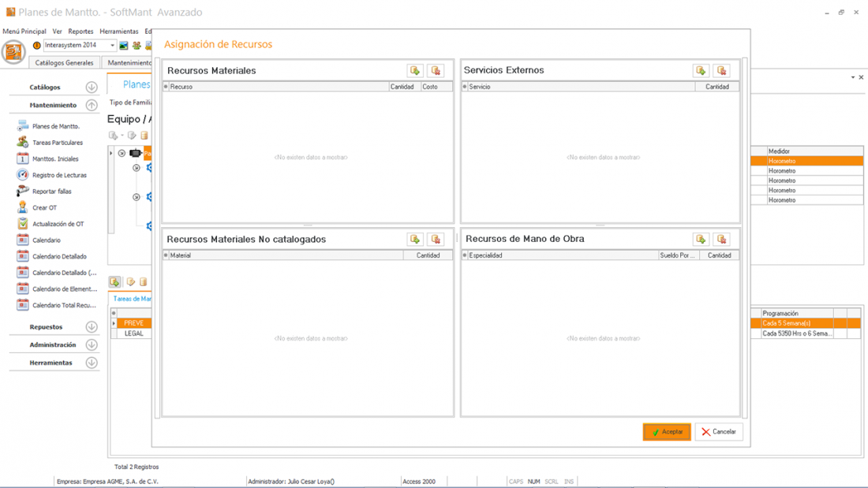Image resolution: width=868 pixels, height=488 pixels.
Task: Collapse the Mantenimiento sidebar section
Action: pyautogui.click(x=92, y=105)
